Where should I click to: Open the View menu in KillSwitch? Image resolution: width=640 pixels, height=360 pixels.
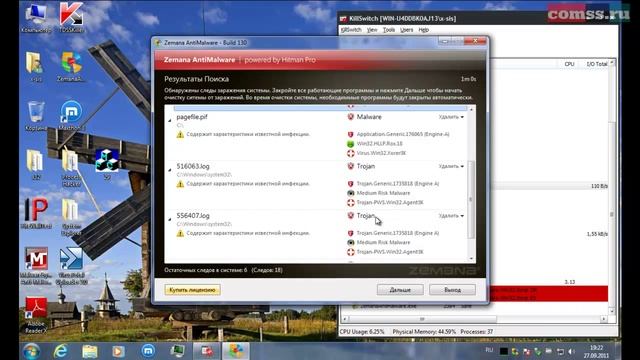372,30
